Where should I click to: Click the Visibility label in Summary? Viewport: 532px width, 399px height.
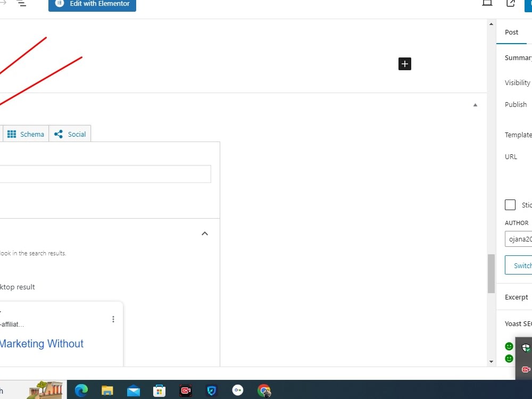coord(517,83)
